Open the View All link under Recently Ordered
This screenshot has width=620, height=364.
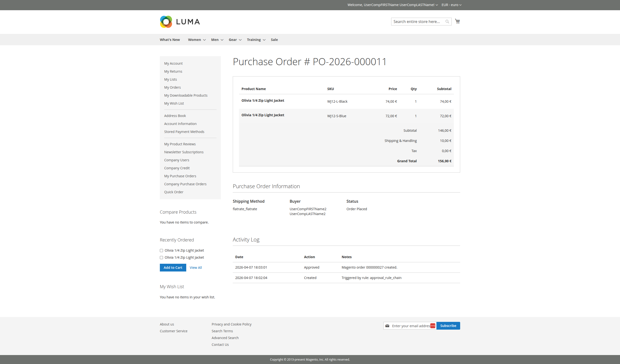pyautogui.click(x=196, y=267)
